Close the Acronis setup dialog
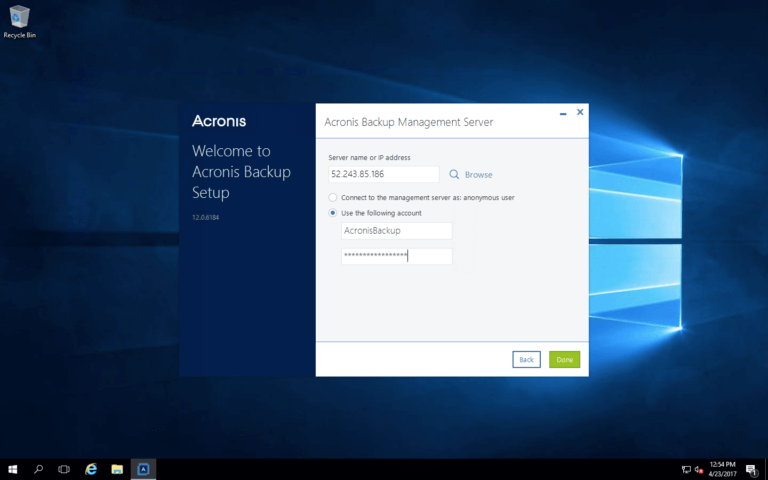 point(580,112)
